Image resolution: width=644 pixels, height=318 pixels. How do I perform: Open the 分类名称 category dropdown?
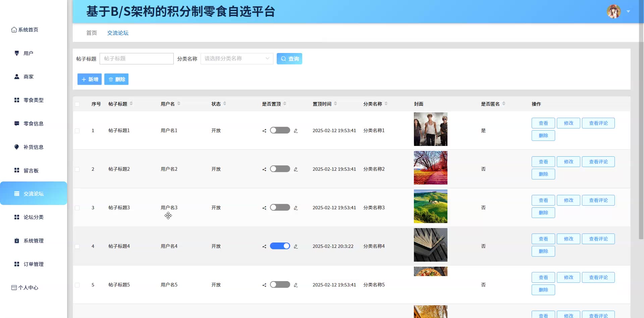(x=236, y=59)
